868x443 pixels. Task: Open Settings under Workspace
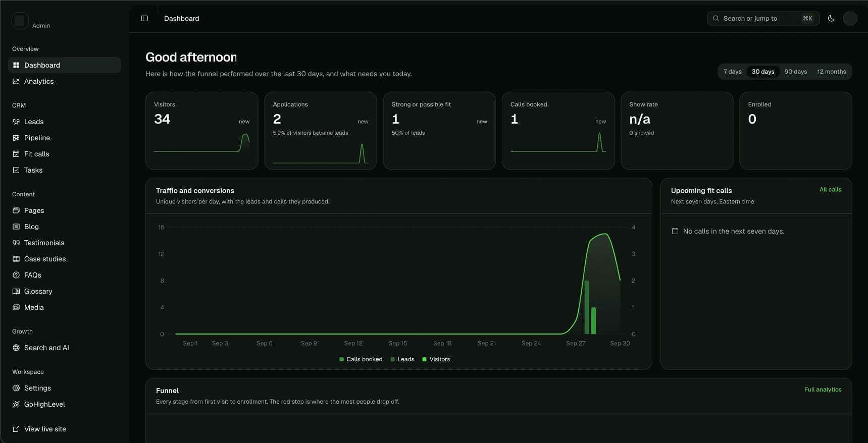pos(65,388)
